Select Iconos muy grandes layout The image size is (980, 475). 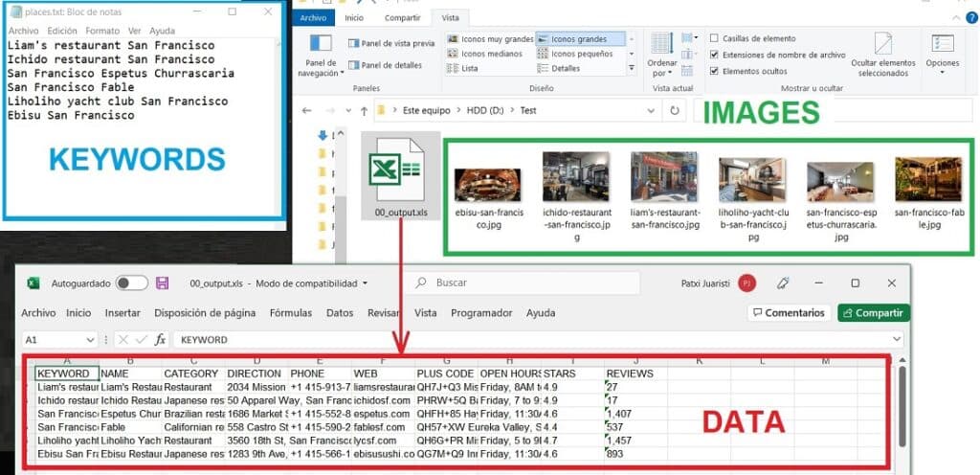point(490,38)
